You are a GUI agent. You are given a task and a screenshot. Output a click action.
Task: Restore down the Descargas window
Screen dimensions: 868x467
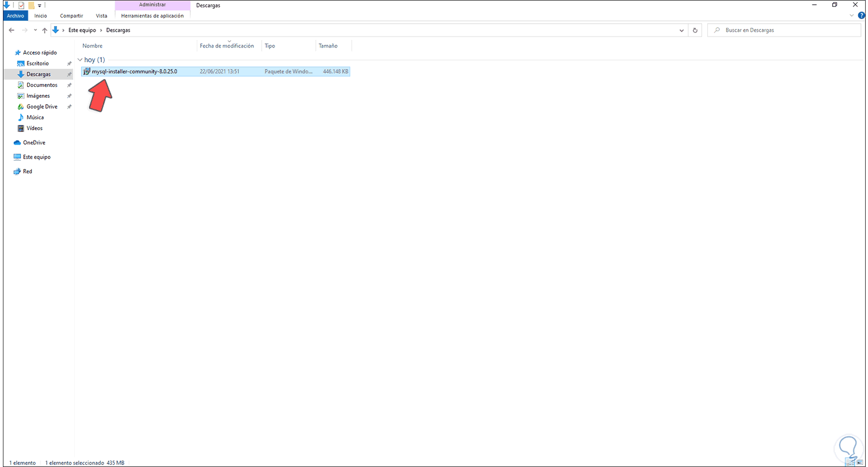pos(834,5)
